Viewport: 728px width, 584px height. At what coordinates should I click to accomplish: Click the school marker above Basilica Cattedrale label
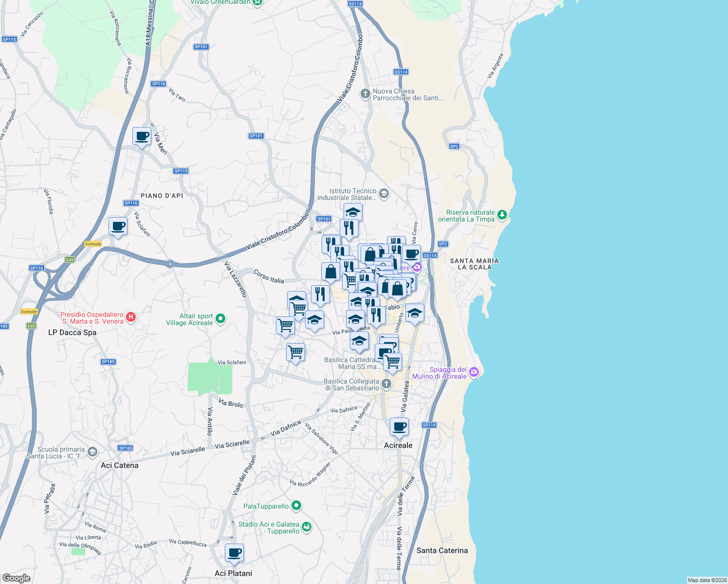click(359, 342)
